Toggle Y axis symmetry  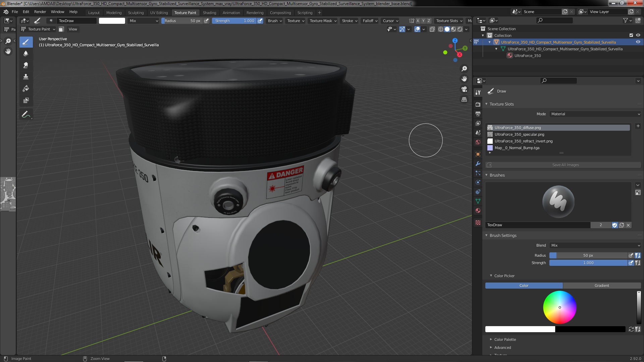423,21
